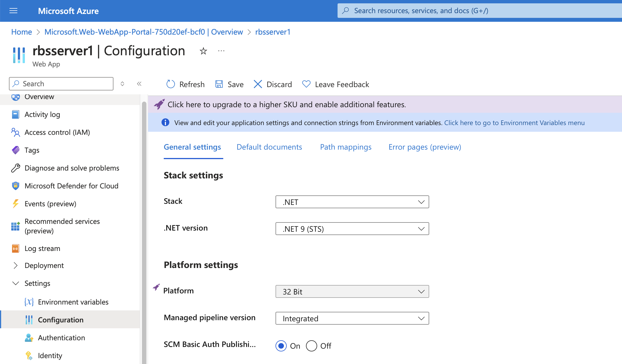The height and width of the screenshot is (364, 622).
Task: Click here to go to Environment Variables menu
Action: [x=514, y=123]
